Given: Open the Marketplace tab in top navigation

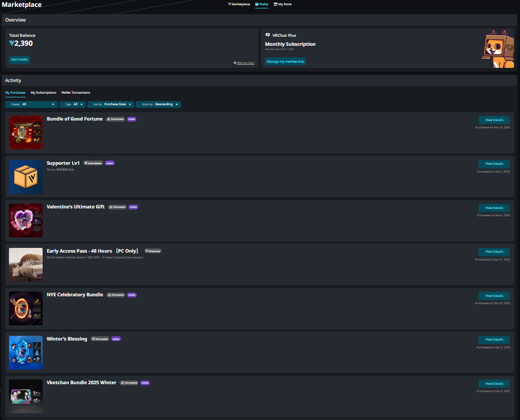Looking at the screenshot, I should pyautogui.click(x=239, y=4).
